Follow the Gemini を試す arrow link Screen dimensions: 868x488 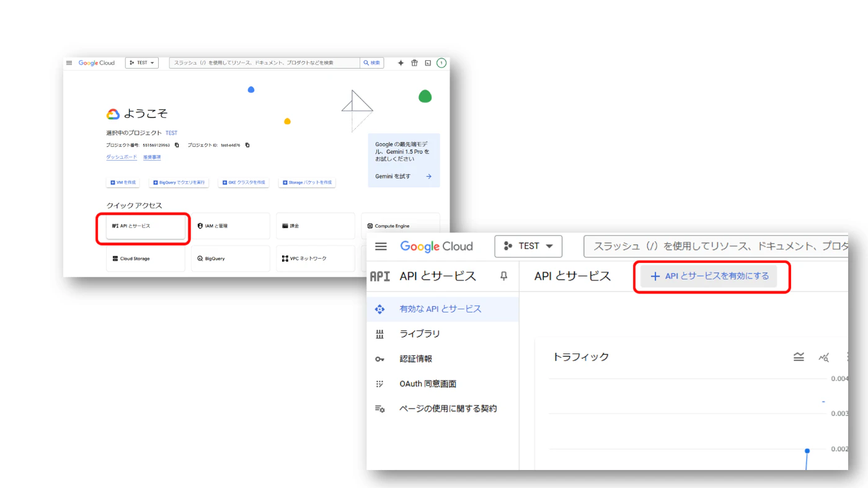click(404, 176)
